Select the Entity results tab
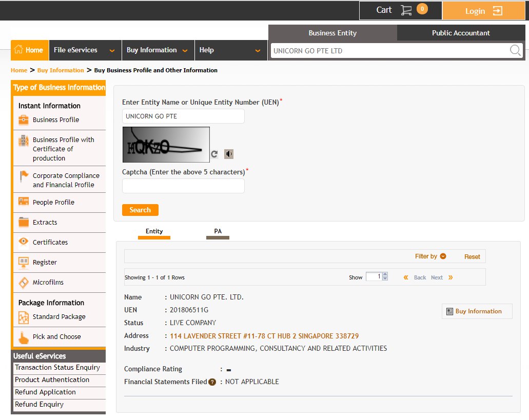This screenshot has width=529, height=420. [x=154, y=233]
